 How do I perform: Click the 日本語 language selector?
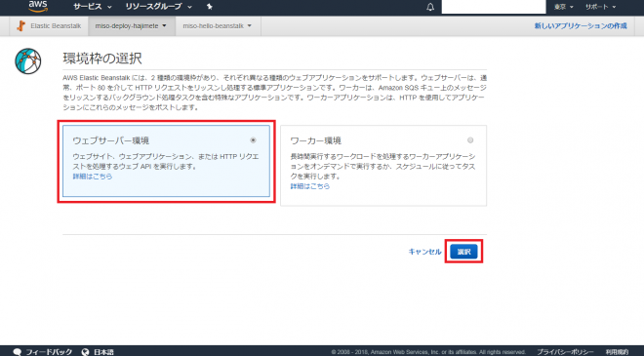103,352
